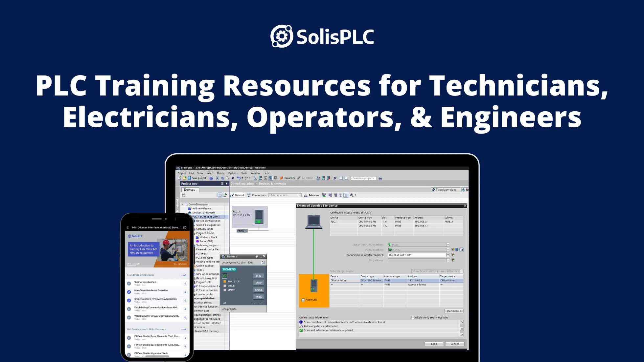Click the Relations icon in network toolbar
This screenshot has width=644, height=362.
pyautogui.click(x=306, y=195)
